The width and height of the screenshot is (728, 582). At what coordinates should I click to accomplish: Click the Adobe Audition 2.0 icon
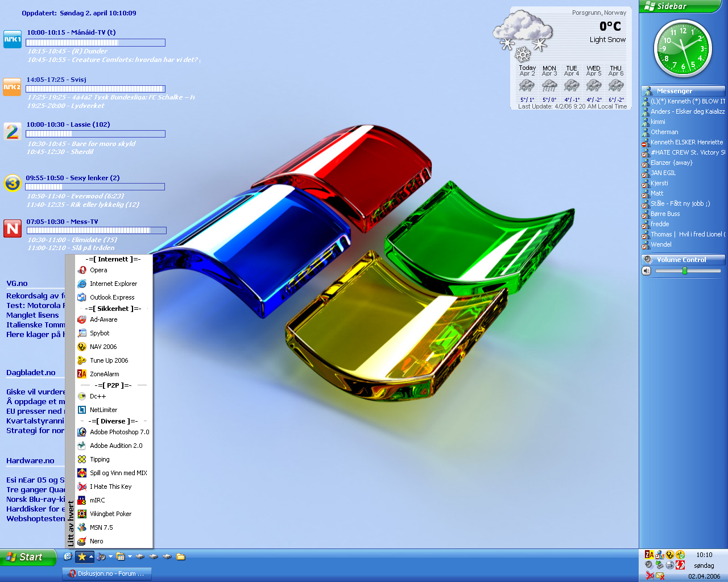point(82,446)
